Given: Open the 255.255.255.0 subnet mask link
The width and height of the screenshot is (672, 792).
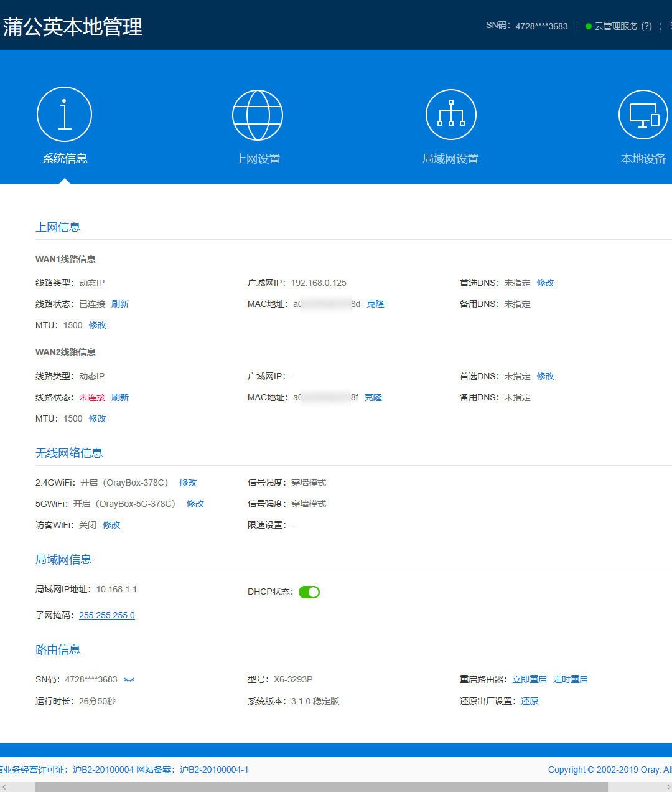Looking at the screenshot, I should 106,615.
